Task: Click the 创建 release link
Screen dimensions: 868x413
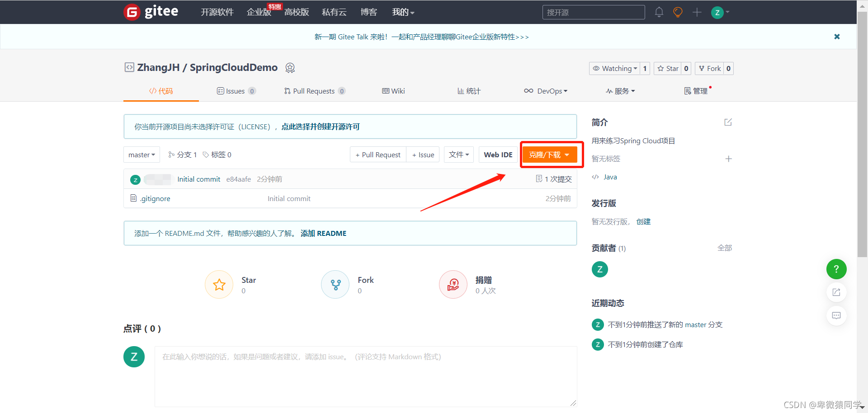Action: [643, 221]
